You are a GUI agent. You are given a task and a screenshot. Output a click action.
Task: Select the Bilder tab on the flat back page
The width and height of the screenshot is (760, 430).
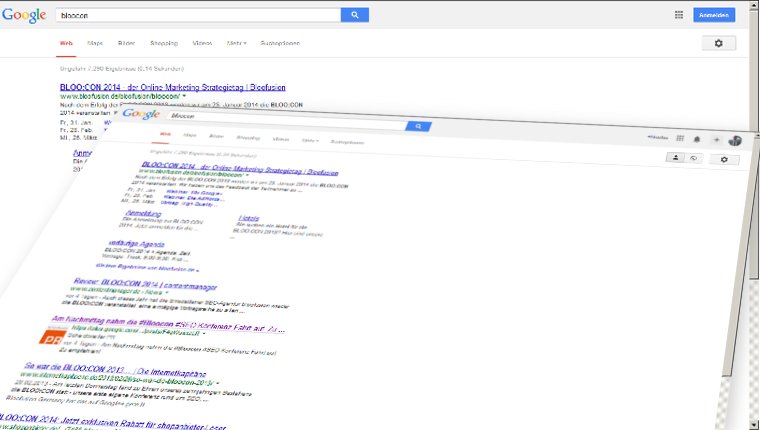(x=127, y=43)
